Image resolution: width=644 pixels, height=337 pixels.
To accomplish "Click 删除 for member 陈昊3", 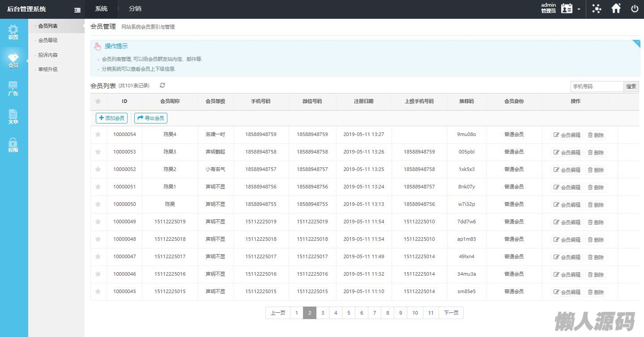I will pos(596,152).
